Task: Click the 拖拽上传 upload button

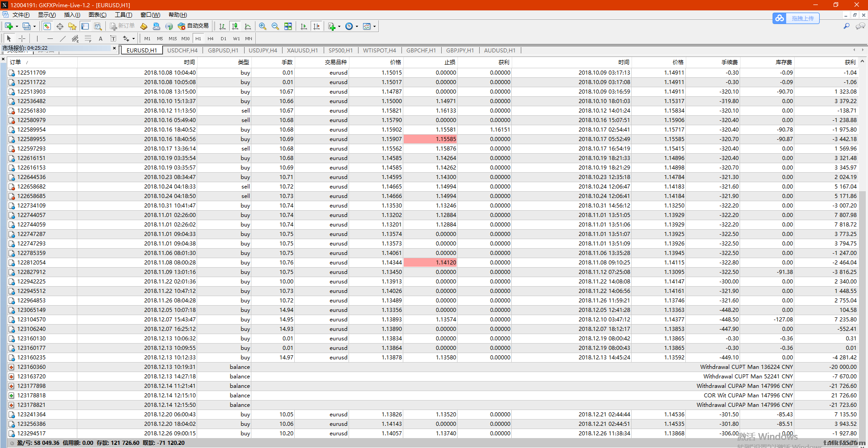Action: [796, 18]
